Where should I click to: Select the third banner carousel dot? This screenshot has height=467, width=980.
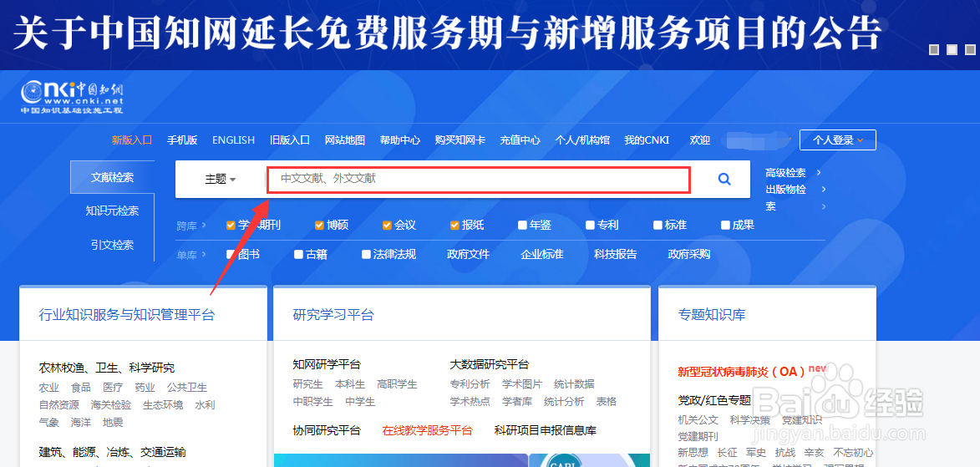[969, 49]
